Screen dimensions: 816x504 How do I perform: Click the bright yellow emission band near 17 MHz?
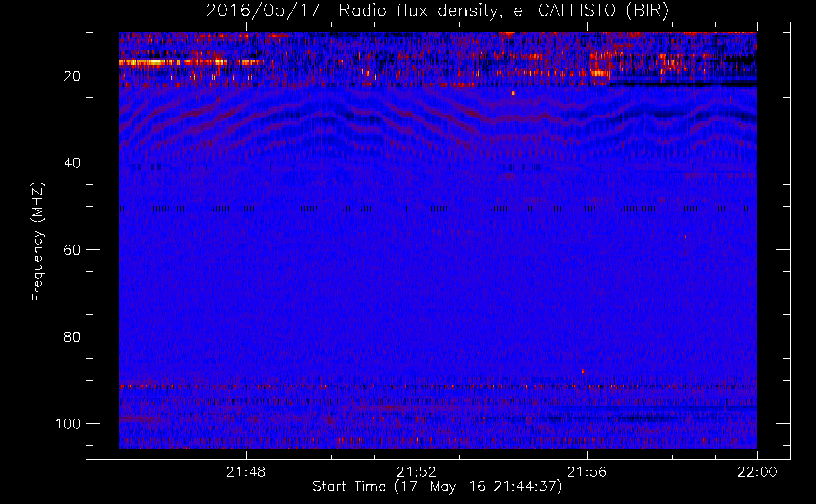[x=192, y=63]
